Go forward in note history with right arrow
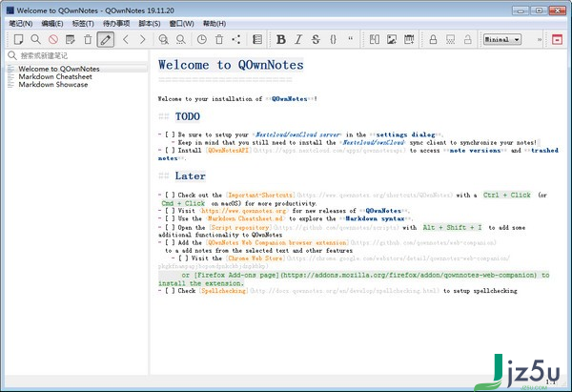This screenshot has width=572, height=392. [x=143, y=39]
